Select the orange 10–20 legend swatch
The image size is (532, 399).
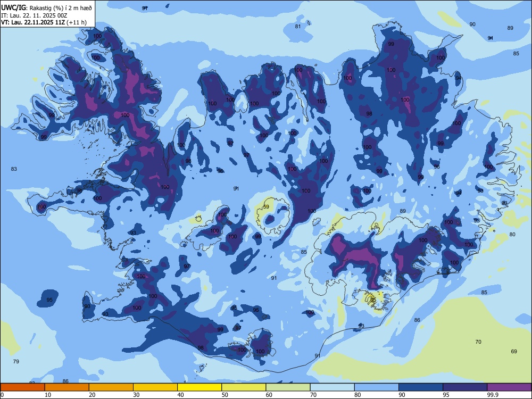point(67,387)
